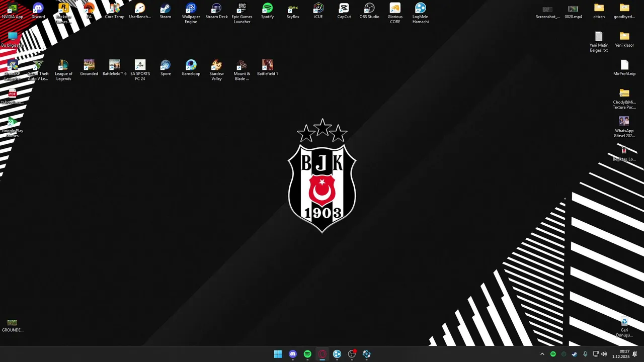
Task: Select the iCUE desktop shortcut
Action: click(318, 11)
